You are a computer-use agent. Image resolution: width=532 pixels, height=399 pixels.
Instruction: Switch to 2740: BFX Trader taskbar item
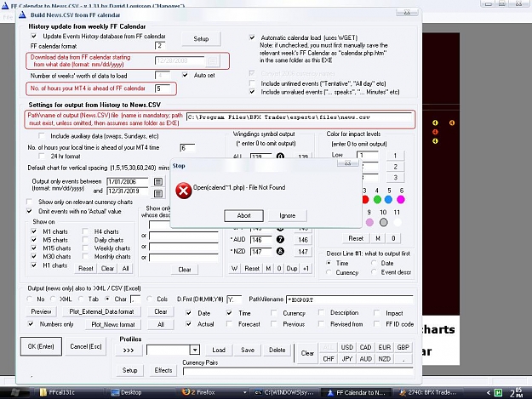tap(428, 392)
